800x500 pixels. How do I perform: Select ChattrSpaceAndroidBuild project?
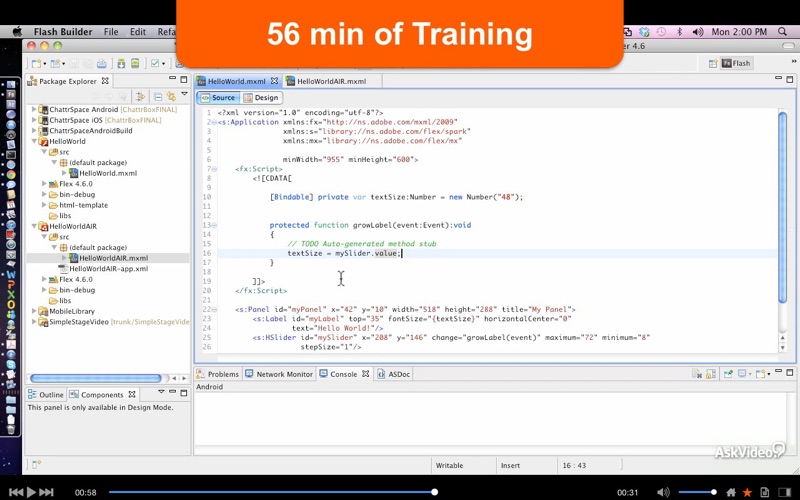[x=90, y=131]
